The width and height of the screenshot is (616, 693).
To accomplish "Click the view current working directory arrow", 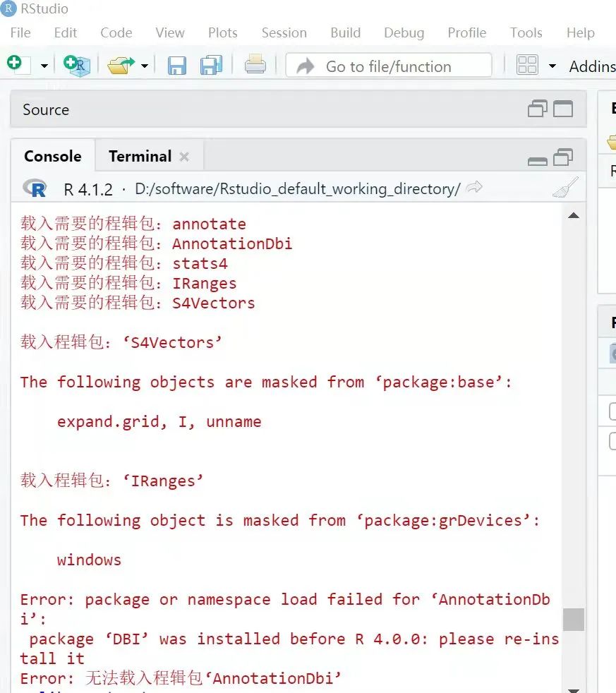I will [475, 188].
